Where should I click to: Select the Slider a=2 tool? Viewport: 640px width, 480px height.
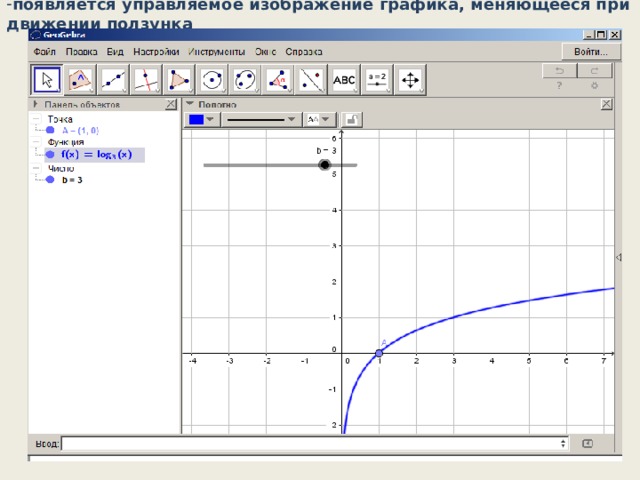377,80
